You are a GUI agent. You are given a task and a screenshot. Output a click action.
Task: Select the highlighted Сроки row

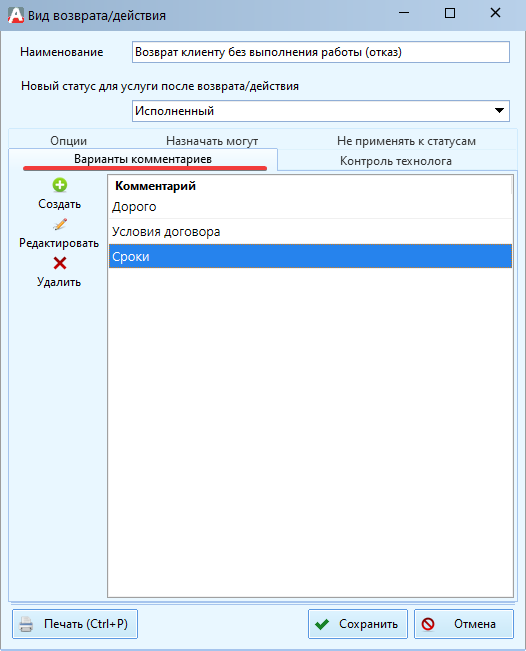tap(310, 257)
